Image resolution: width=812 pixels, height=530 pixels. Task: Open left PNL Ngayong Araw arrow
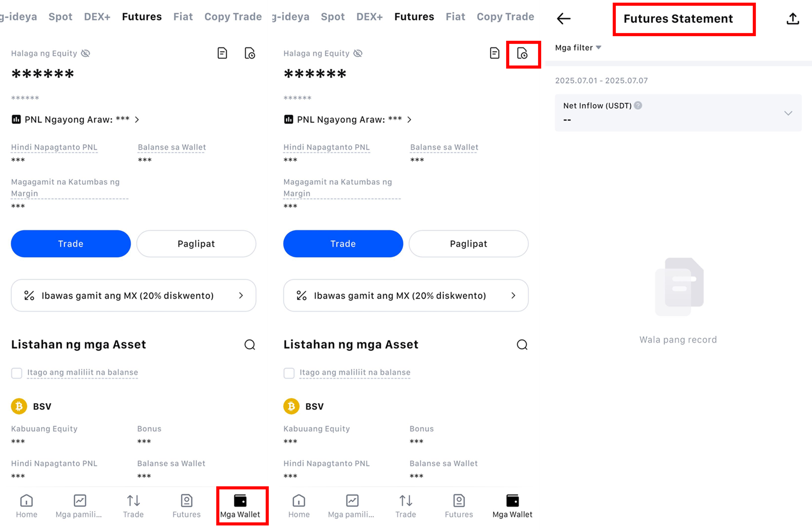(x=137, y=119)
